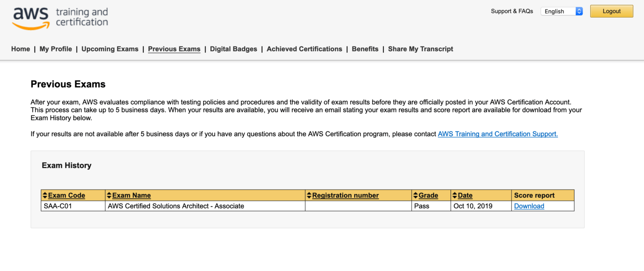View Upcoming Exams

pyautogui.click(x=110, y=49)
